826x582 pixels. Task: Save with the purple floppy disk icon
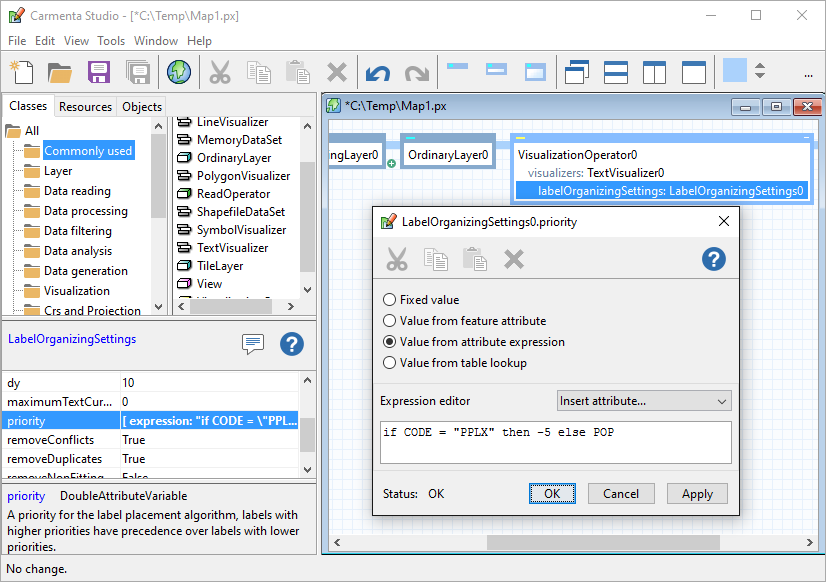(98, 72)
